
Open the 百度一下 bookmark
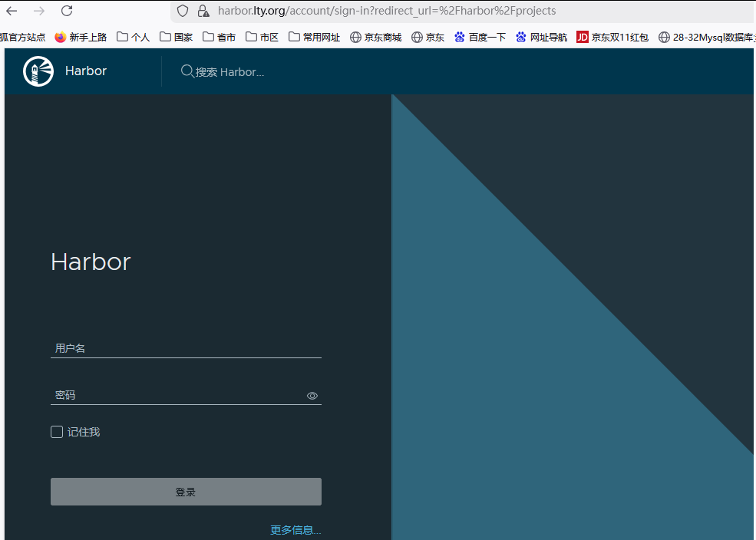[x=480, y=37]
